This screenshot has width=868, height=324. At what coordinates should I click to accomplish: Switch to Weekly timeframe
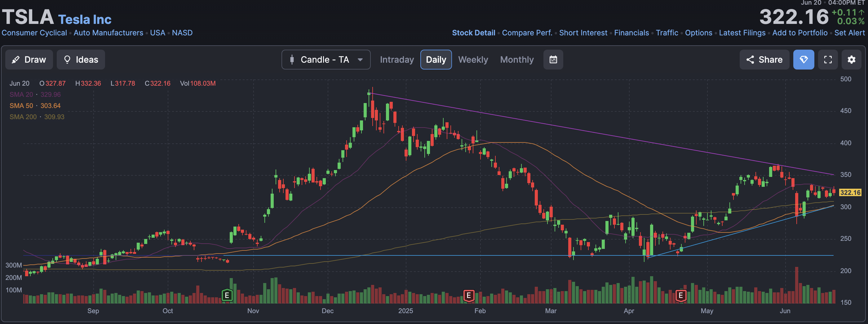473,60
